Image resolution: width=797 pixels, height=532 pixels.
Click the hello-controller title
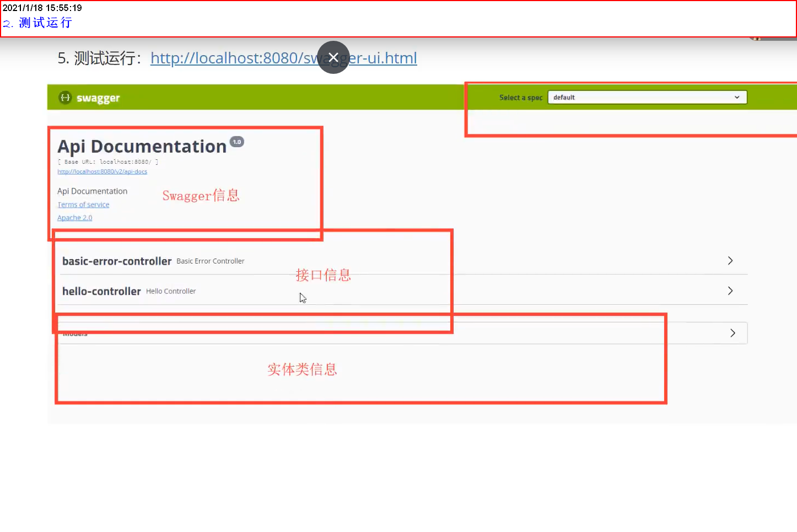[101, 291]
